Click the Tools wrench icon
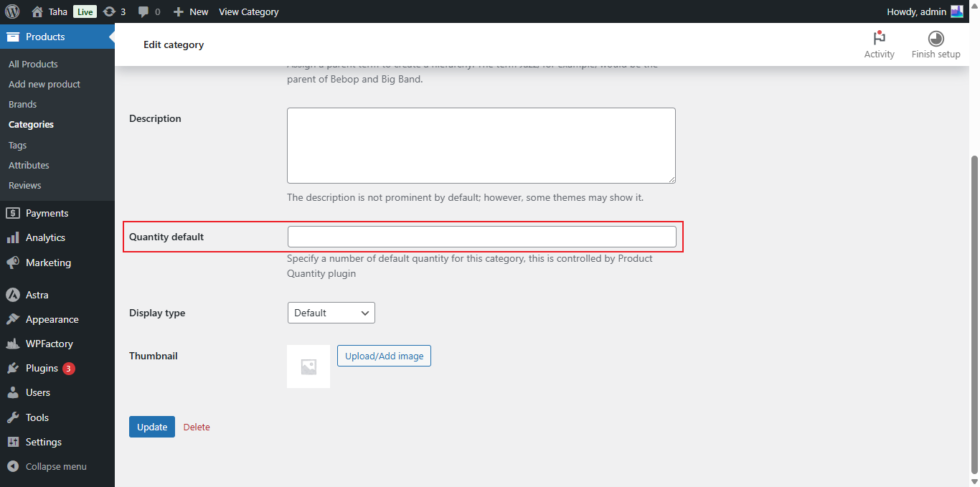Screen dimensions: 980x487 pos(13,417)
